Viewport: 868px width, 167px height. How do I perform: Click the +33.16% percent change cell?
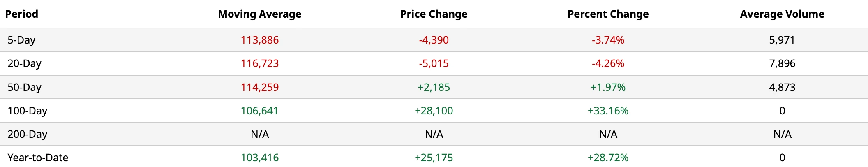click(608, 111)
